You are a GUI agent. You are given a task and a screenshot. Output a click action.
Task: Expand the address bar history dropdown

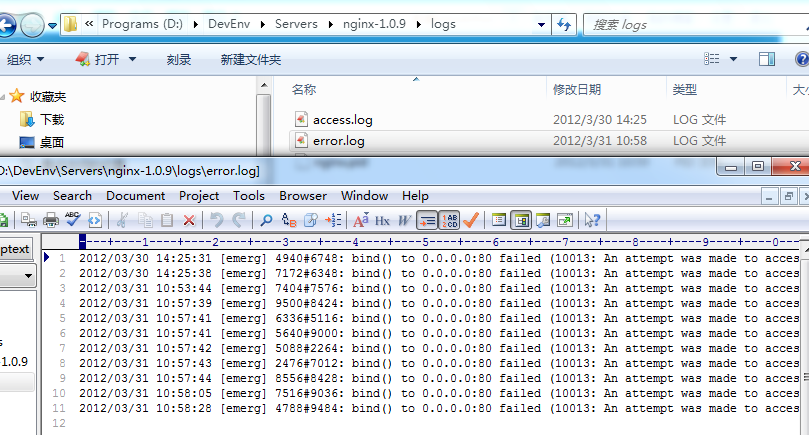click(541, 25)
